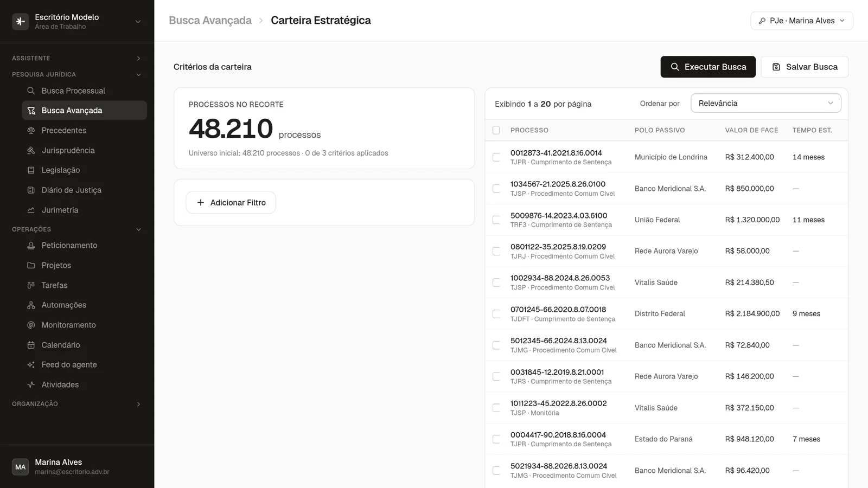Open the Relevância sort dropdown
Image resolution: width=868 pixels, height=488 pixels.
(765, 103)
